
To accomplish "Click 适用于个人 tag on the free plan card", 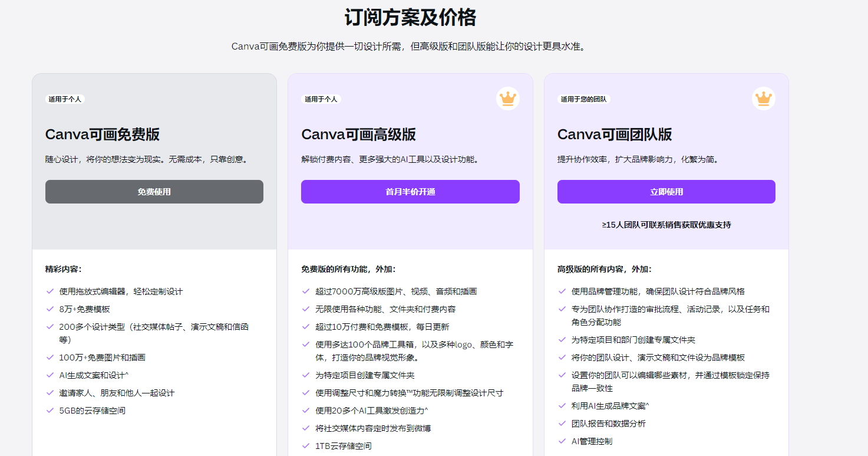I will click(65, 99).
